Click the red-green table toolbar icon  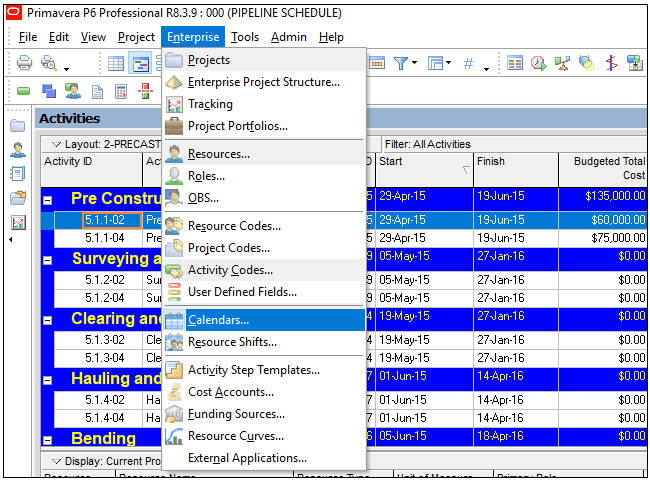514,63
